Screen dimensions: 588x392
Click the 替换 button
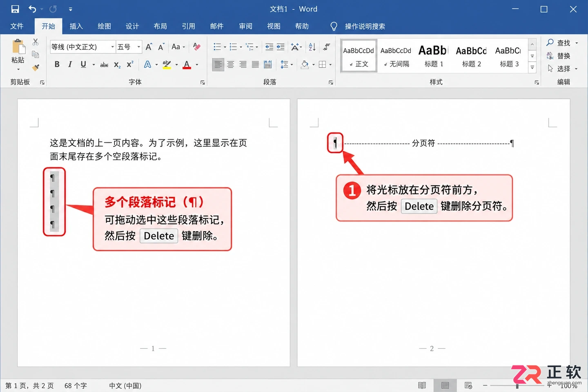pos(558,56)
